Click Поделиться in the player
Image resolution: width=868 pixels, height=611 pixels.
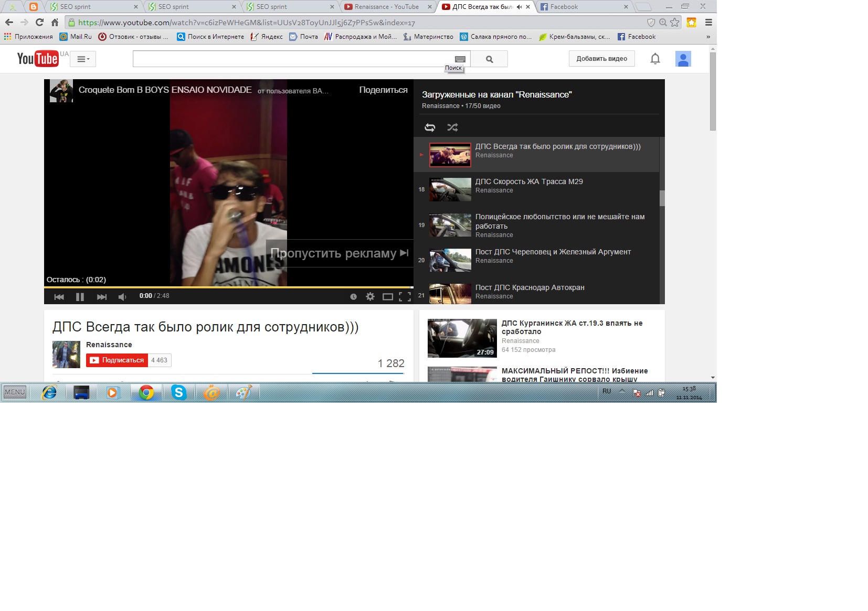[383, 90]
